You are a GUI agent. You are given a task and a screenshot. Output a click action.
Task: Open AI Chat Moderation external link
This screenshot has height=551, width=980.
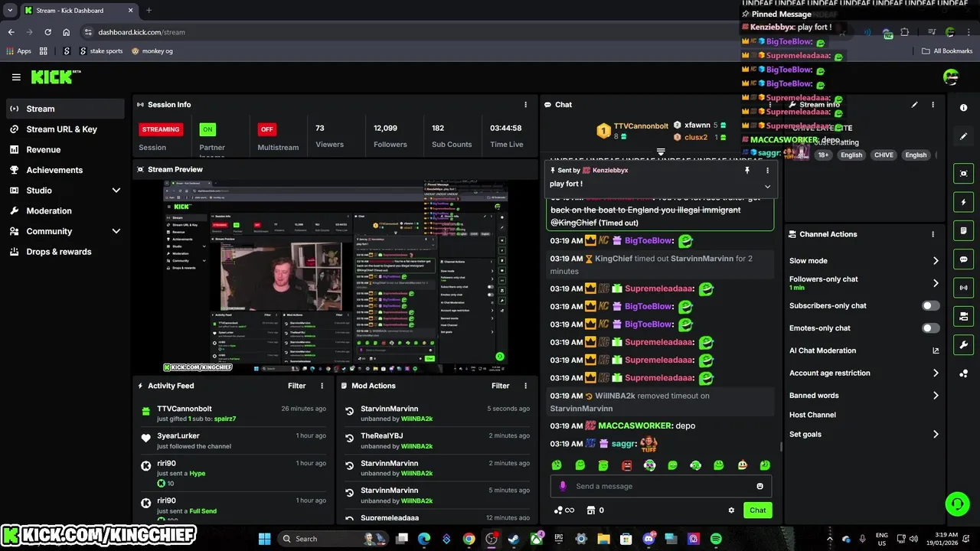[x=936, y=350]
